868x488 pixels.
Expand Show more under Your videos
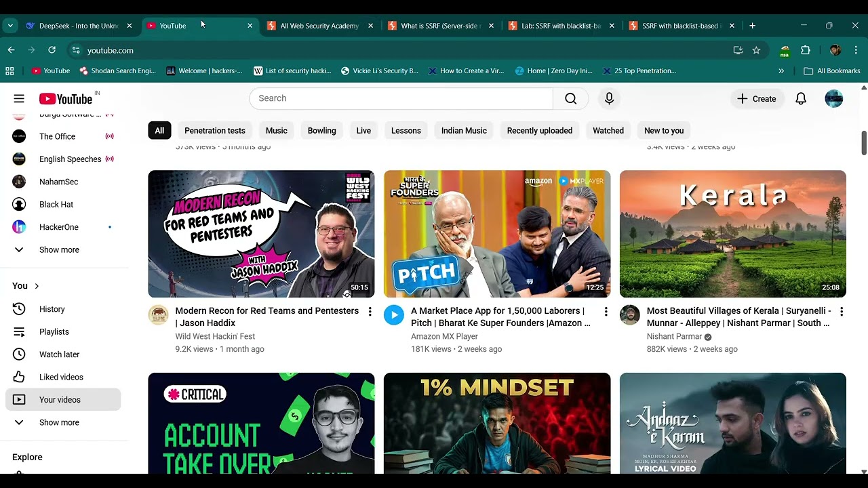[63, 422]
